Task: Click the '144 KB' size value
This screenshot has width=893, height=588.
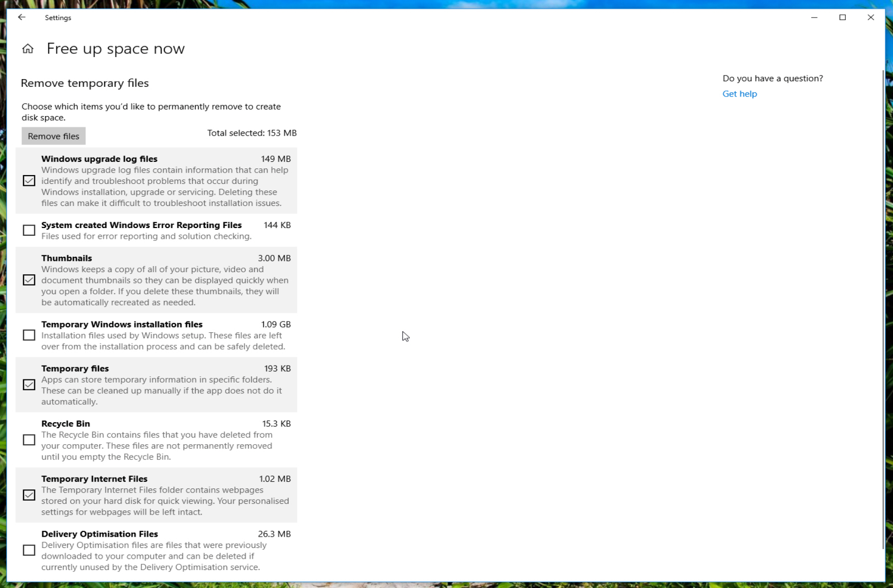Action: point(277,225)
